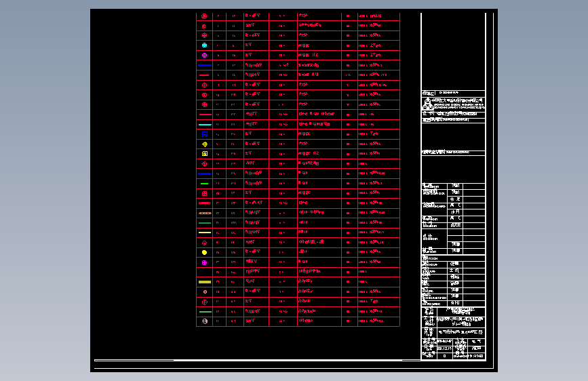The width and height of the screenshot is (588, 381).
Task: Pick the blue square symbol in the legend
Action: [205, 134]
